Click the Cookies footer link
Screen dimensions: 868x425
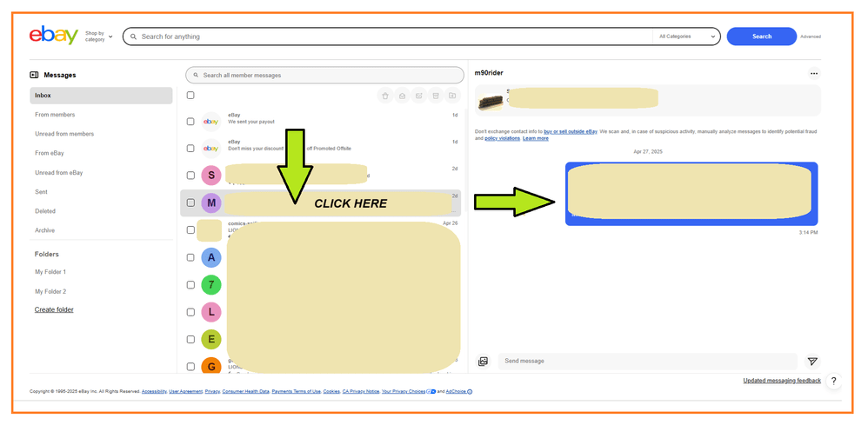click(x=331, y=392)
